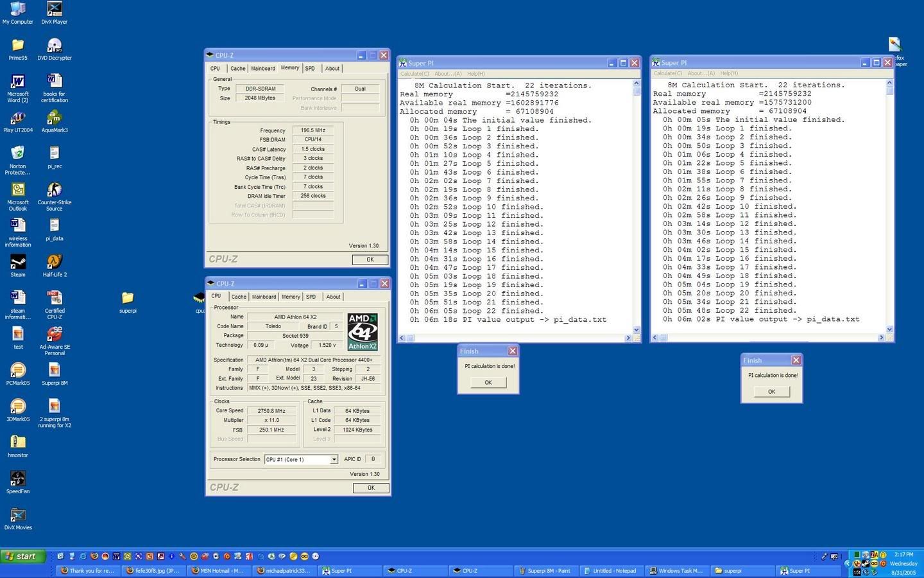Open Superpi 8M image icon
Image resolution: width=924 pixels, height=578 pixels.
pyautogui.click(x=55, y=374)
